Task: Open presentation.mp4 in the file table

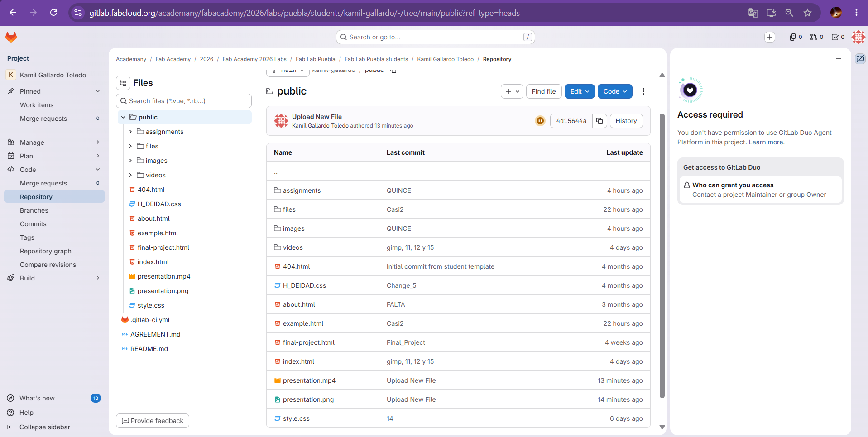Action: pos(309,380)
